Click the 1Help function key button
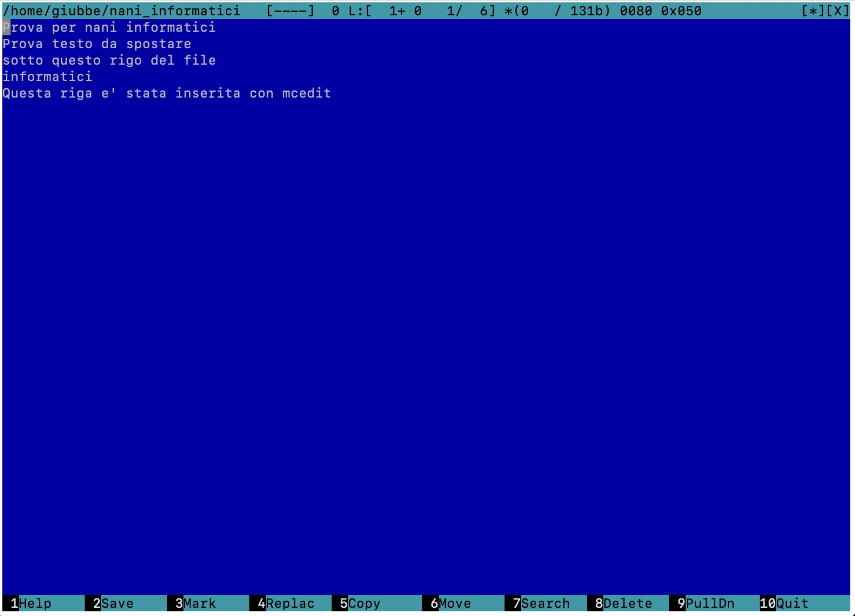 (31, 603)
